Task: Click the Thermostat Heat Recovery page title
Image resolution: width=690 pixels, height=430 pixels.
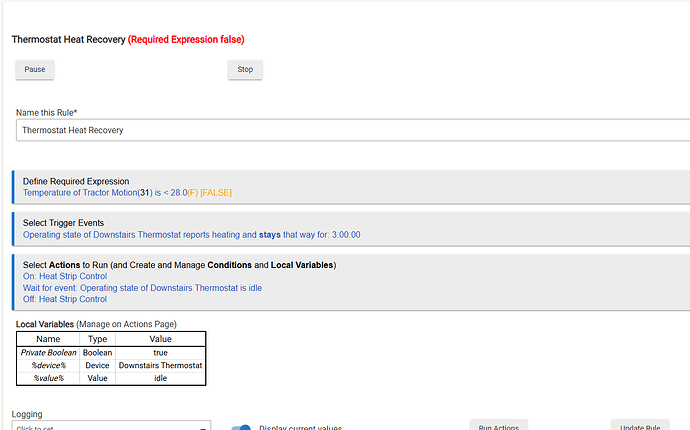Action: coord(68,40)
